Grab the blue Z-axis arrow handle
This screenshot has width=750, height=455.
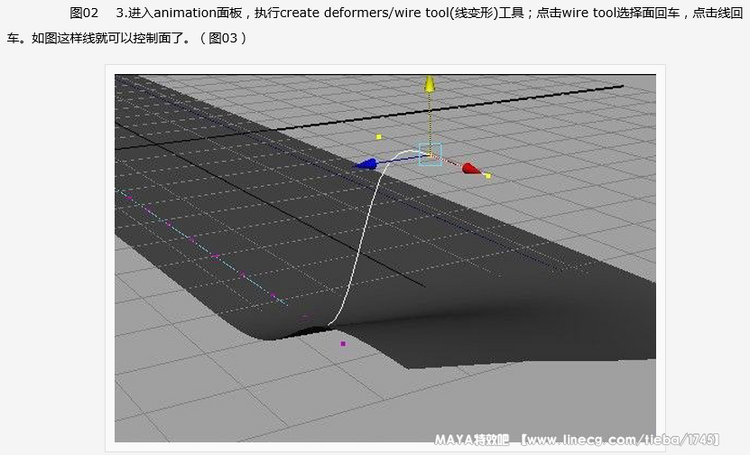pyautogui.click(x=366, y=164)
